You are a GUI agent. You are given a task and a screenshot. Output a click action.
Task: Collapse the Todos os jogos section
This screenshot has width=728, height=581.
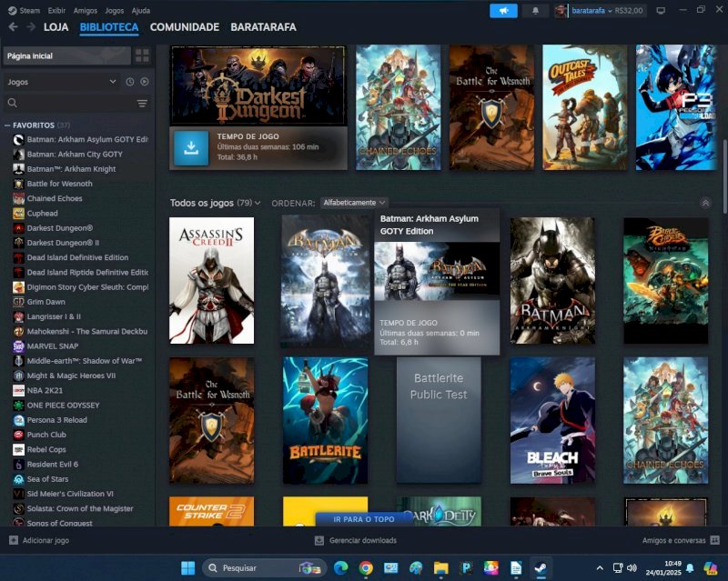click(705, 204)
